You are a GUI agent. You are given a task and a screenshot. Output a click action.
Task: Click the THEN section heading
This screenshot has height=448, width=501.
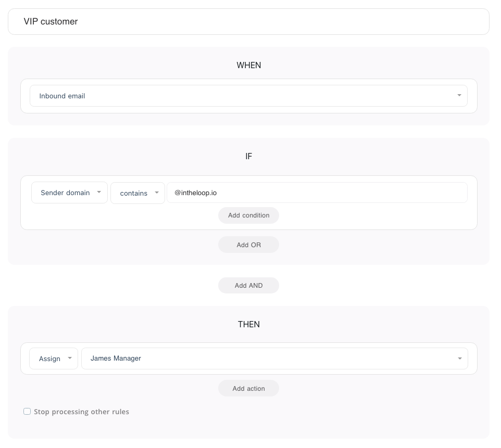(x=248, y=324)
